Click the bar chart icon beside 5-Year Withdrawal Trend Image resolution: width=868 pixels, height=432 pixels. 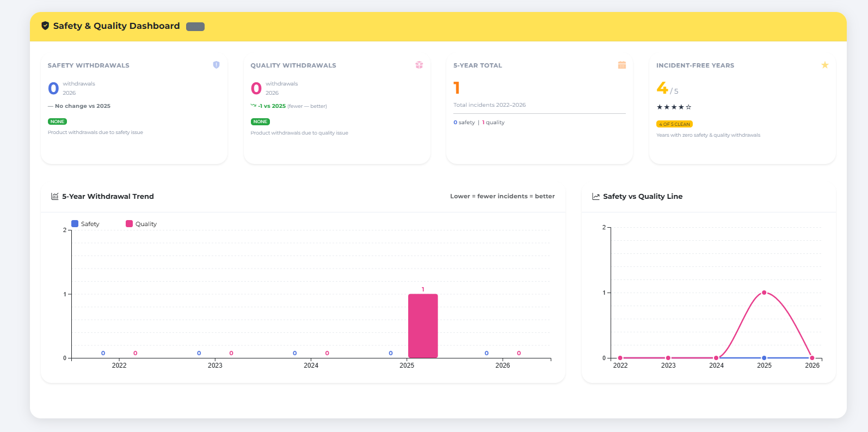(x=55, y=197)
